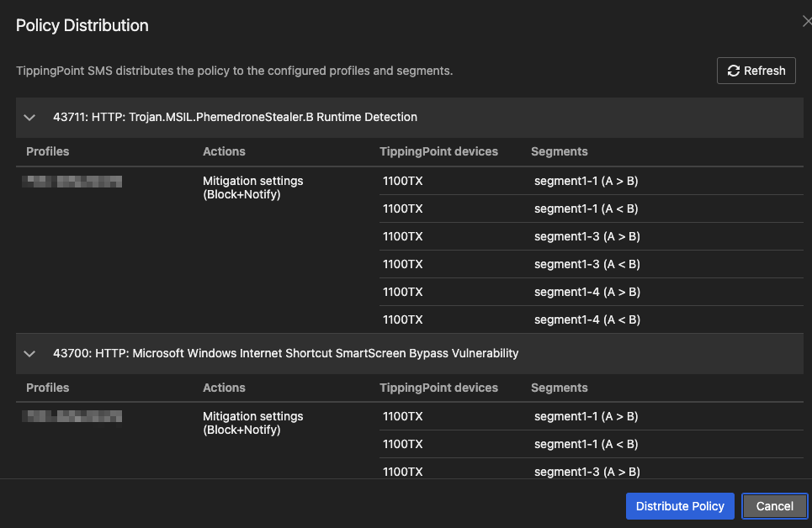The width and height of the screenshot is (812, 528).
Task: Select segment1-4 (A > B) row
Action: [x=586, y=292]
